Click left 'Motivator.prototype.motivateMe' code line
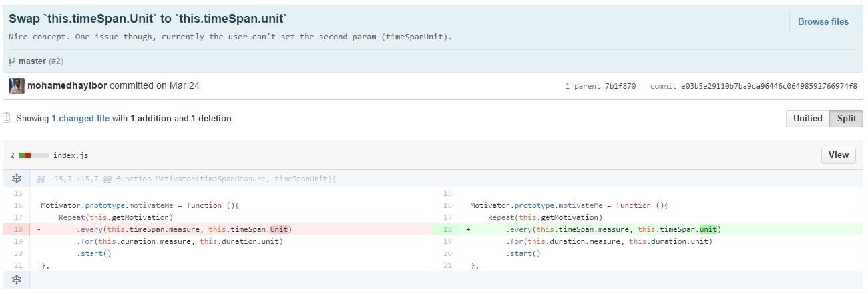The height and width of the screenshot is (294, 868). click(x=140, y=205)
